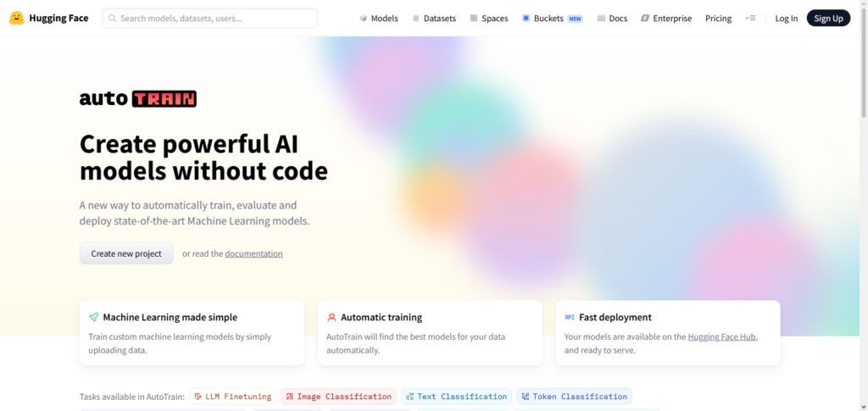Viewport: 868px width, 411px height.
Task: Click the Spaces grid icon
Action: 474,19
